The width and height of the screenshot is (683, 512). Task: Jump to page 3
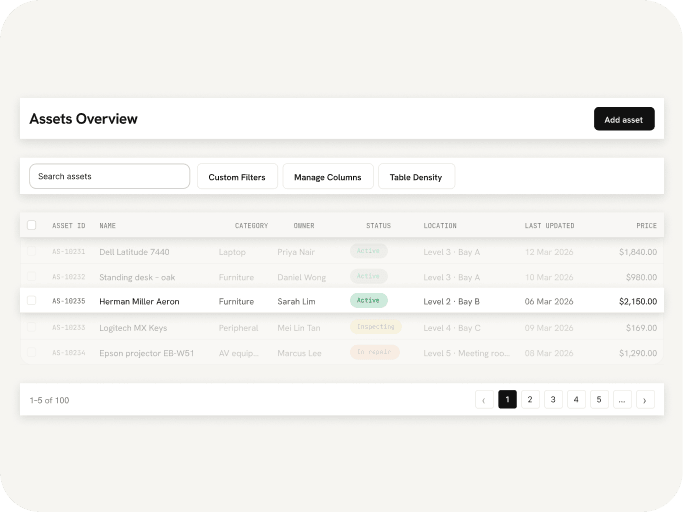click(553, 400)
